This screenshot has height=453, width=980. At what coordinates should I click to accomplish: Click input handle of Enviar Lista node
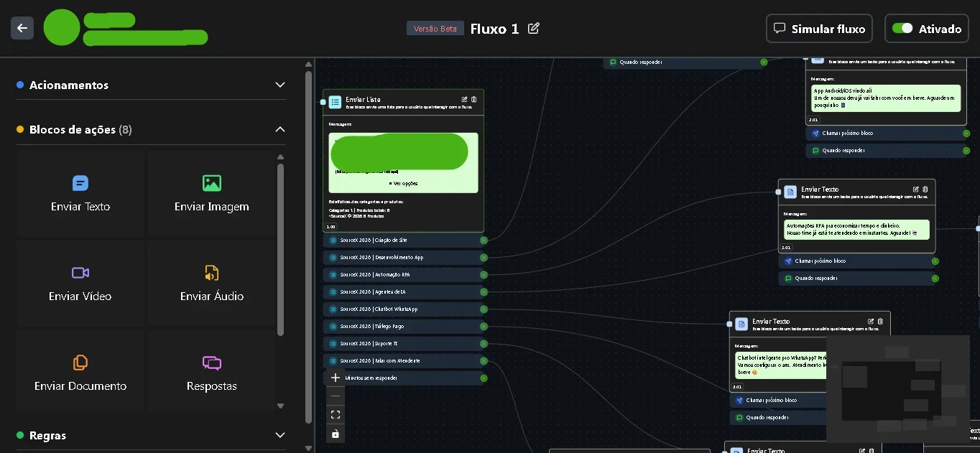[x=323, y=103]
